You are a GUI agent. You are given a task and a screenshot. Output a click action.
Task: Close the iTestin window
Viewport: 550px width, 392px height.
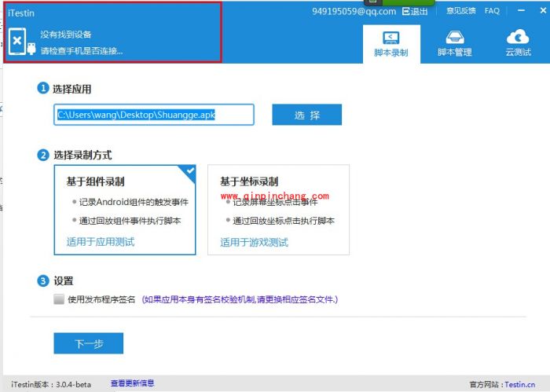click(x=543, y=10)
